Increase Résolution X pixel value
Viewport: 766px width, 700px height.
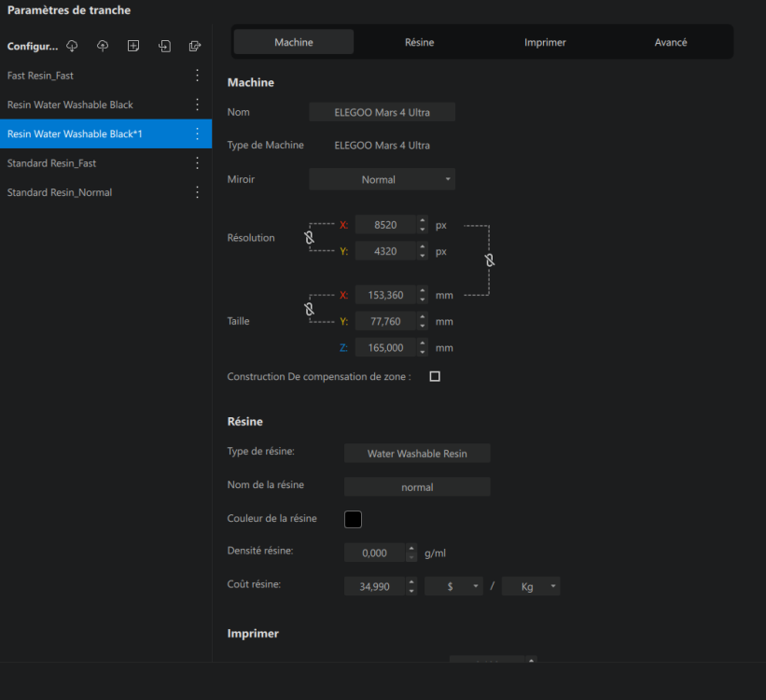coord(423,220)
